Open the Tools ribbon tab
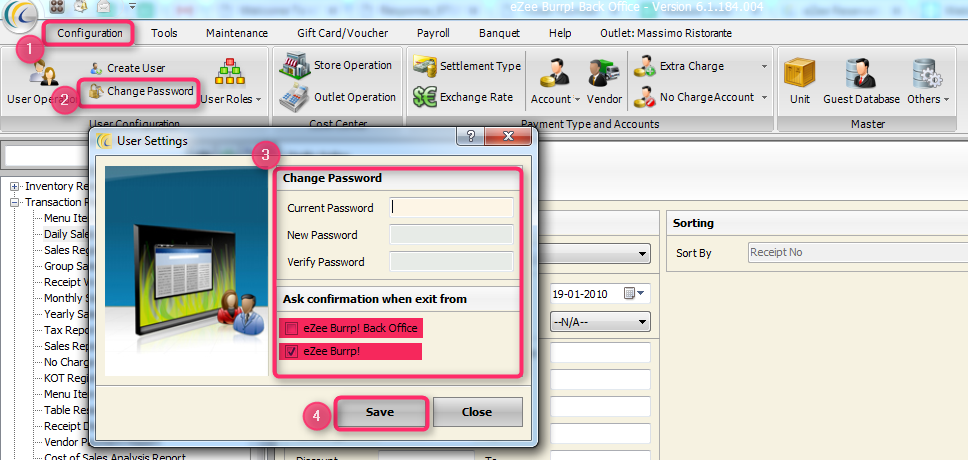Screen dimensions: 968x460 [x=164, y=33]
